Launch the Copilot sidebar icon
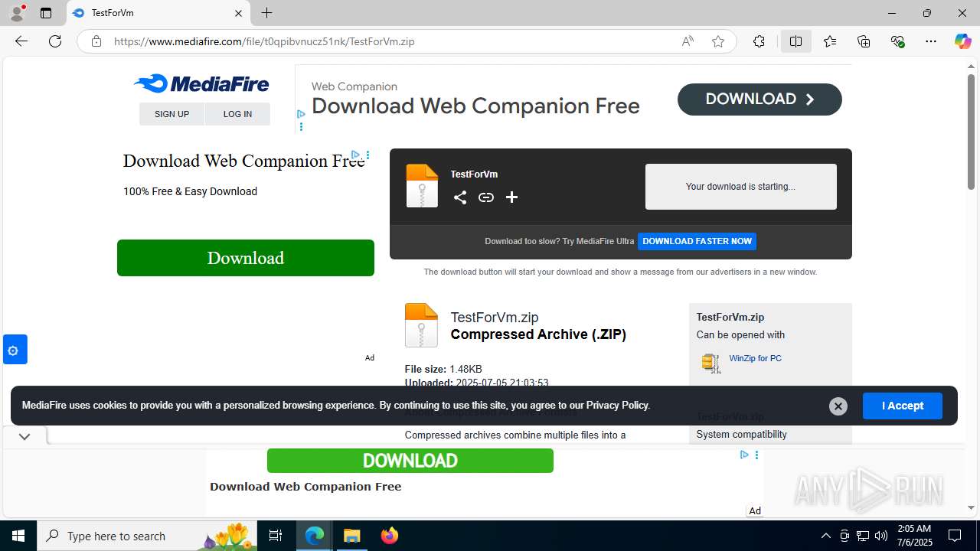This screenshot has width=980, height=551. 962,41
